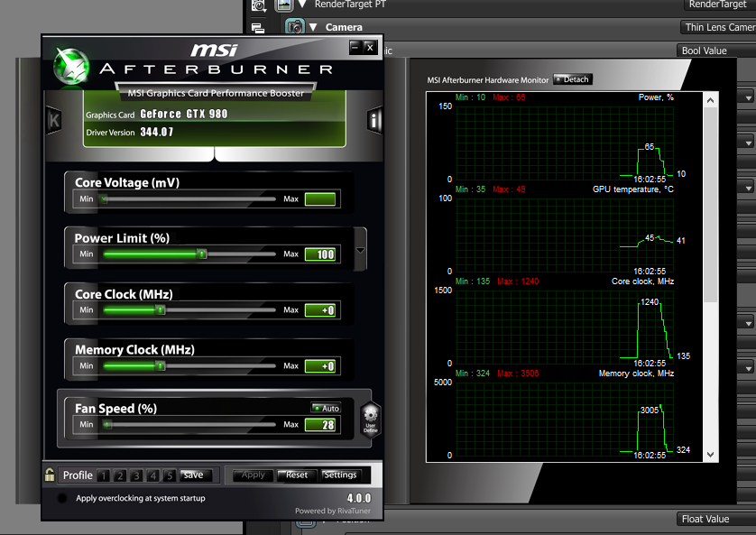The width and height of the screenshot is (756, 535).
Task: Select profile slot 5
Action: 170,475
